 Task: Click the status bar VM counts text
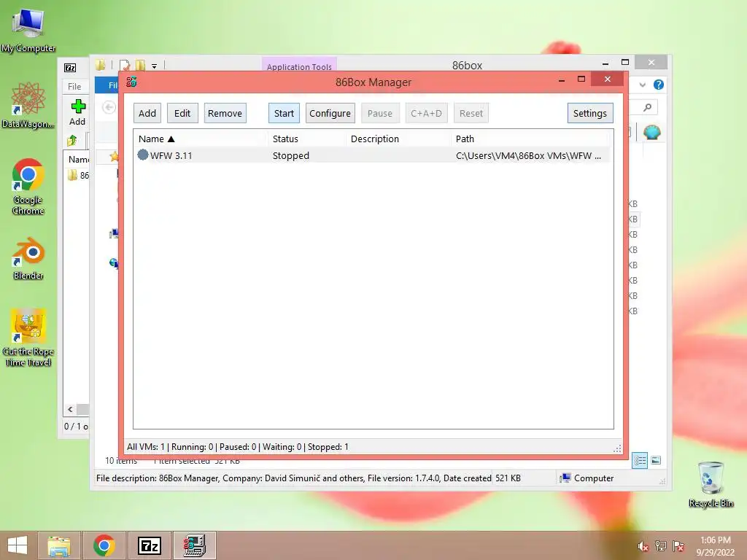click(237, 447)
